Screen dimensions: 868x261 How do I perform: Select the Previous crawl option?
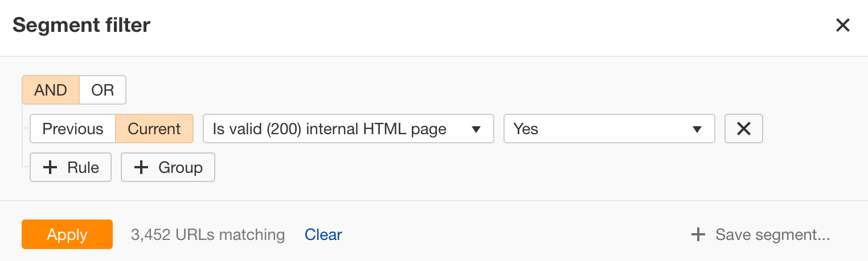[73, 129]
